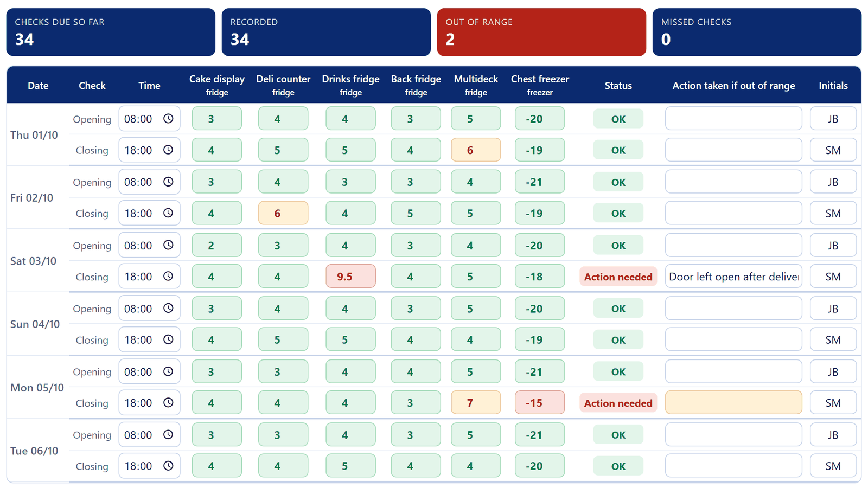The width and height of the screenshot is (868, 488).
Task: Edit initials JB for Thu 01/10 Opening
Action: click(x=833, y=119)
